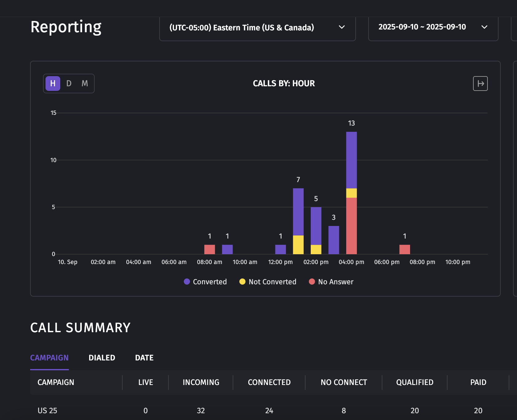This screenshot has height=420, width=517.
Task: Sort by the CONNECTED column header
Action: tap(269, 383)
